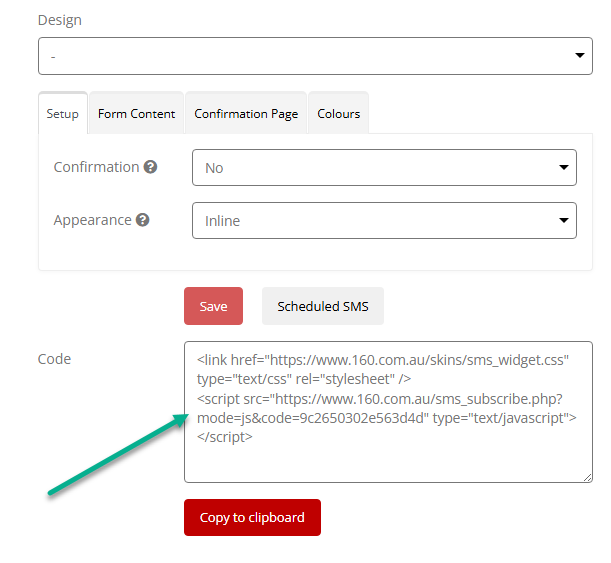This screenshot has width=611, height=563.
Task: Open the Confirmation Page tab
Action: point(246,114)
